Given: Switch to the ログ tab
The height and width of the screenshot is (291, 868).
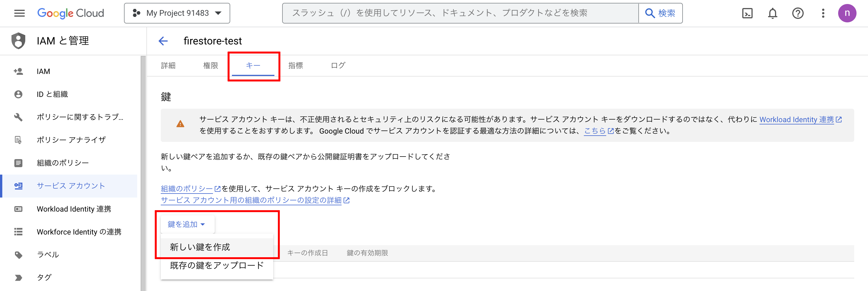Looking at the screenshot, I should click(x=338, y=66).
